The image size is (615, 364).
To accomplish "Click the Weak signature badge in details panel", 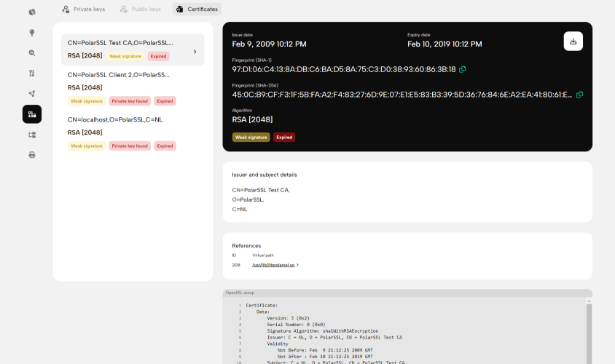I will click(251, 137).
